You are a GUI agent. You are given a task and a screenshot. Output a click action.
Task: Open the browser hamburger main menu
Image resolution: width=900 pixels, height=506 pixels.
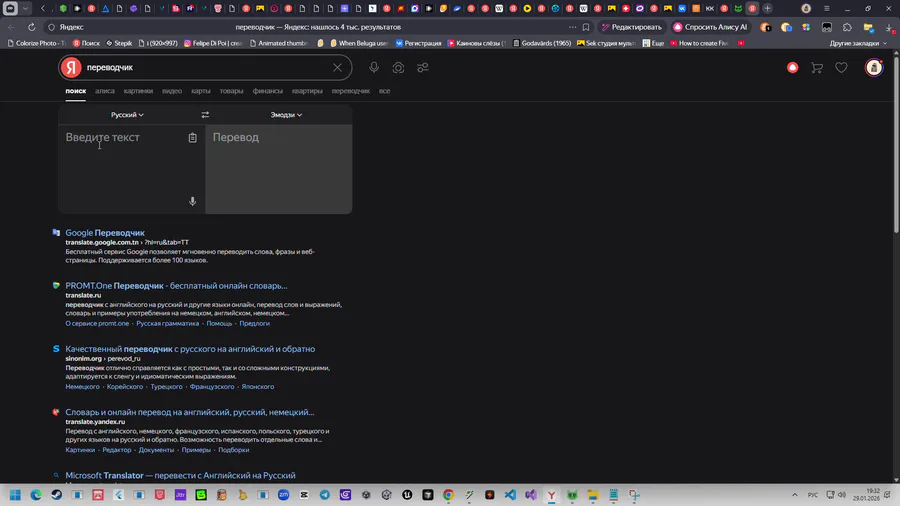pyautogui.click(x=827, y=9)
